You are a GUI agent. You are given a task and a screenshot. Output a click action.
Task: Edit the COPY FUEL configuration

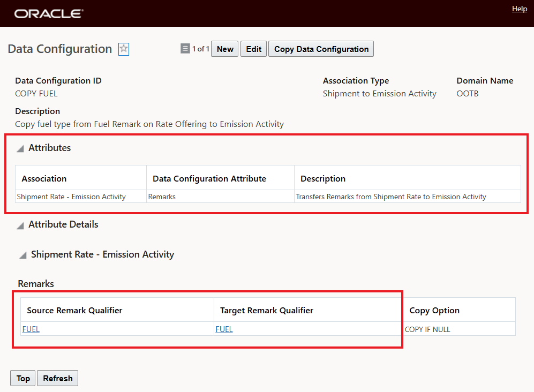coord(253,49)
